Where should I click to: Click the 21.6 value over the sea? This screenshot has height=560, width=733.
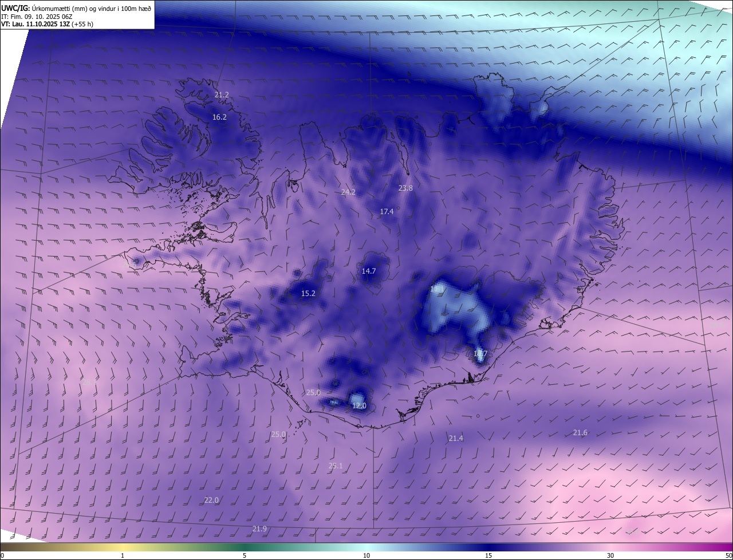click(x=580, y=433)
